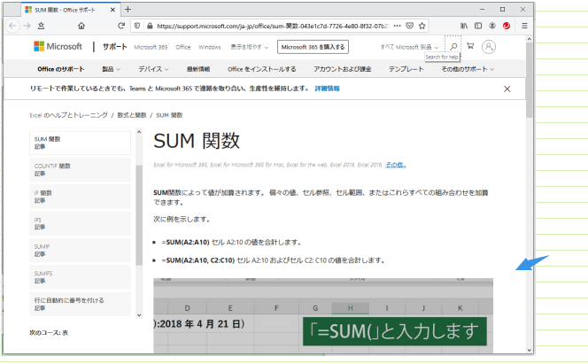Click the page scrollbar down arrow
Viewport: 588px width, 364px height.
tap(530, 350)
